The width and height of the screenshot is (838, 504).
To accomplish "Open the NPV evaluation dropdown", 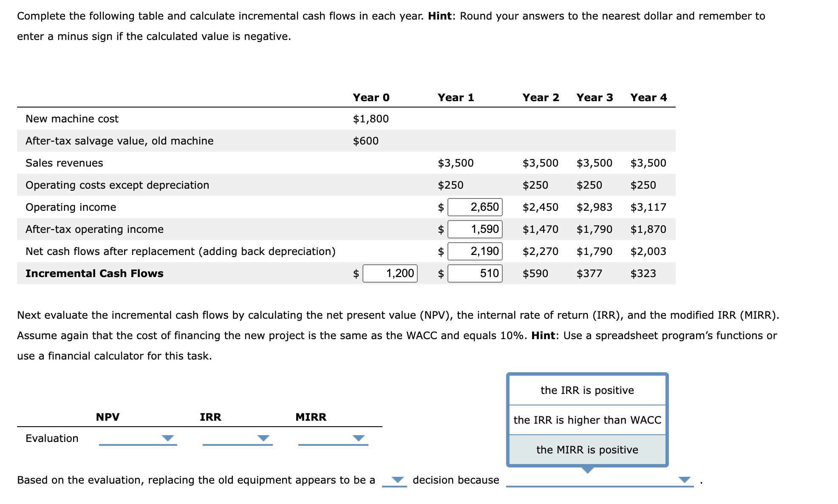I will (x=138, y=438).
